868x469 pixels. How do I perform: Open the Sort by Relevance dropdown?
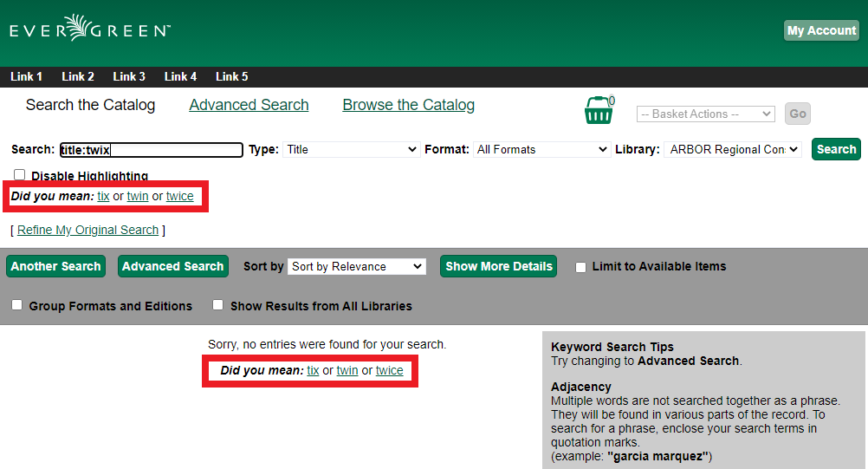pos(357,266)
